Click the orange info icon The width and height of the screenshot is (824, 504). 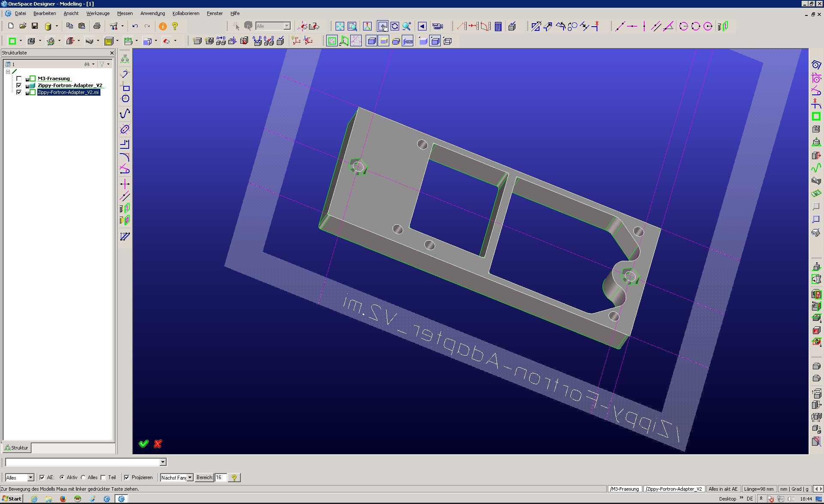[x=163, y=26]
